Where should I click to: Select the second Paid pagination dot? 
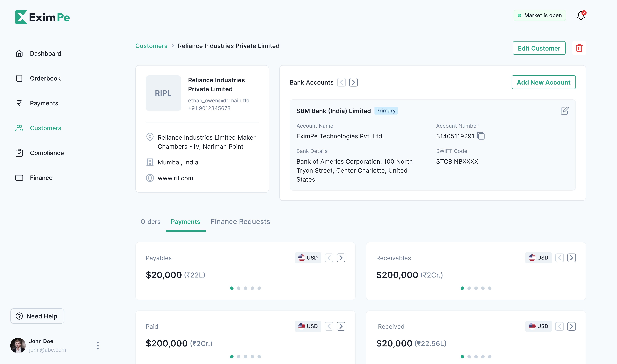(239, 356)
